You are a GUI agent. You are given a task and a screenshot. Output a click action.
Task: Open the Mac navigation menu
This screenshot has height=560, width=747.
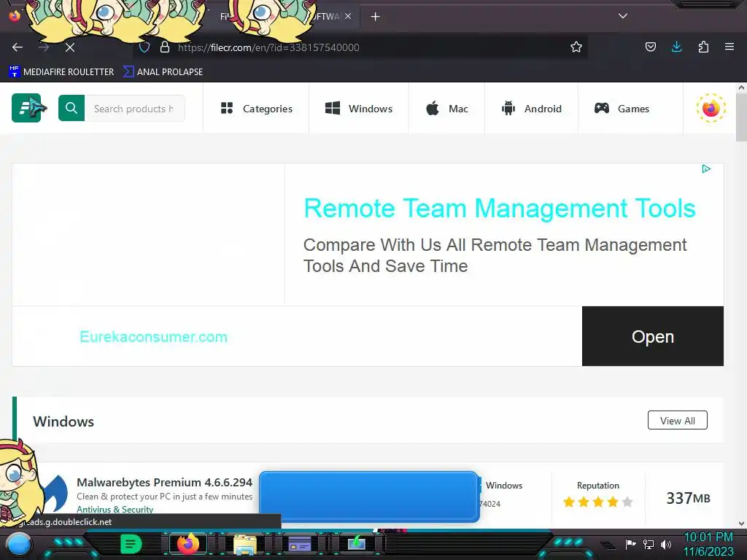447,109
